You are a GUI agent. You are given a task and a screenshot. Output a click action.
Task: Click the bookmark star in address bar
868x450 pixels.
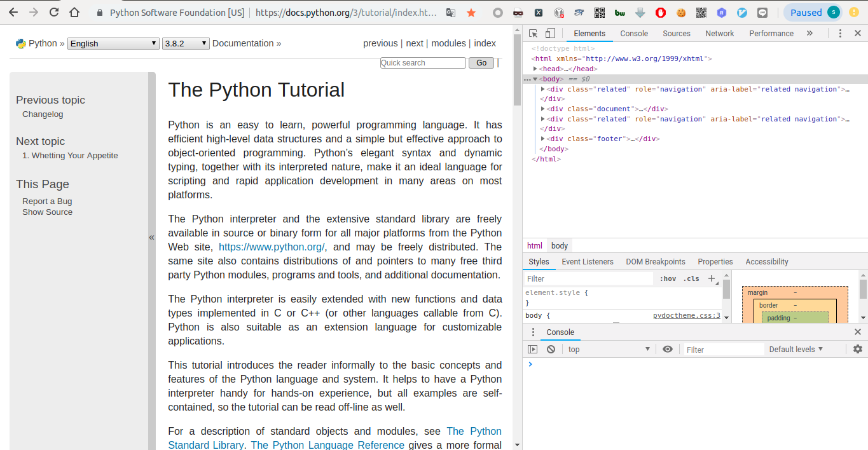tap(470, 11)
